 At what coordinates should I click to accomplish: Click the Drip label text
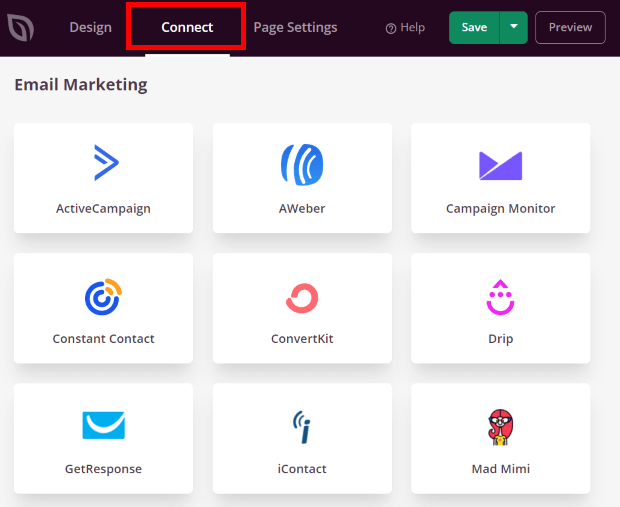tap(501, 339)
